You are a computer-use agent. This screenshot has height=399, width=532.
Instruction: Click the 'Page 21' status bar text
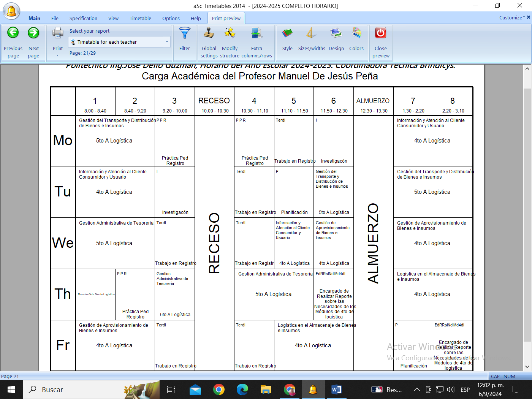10,376
